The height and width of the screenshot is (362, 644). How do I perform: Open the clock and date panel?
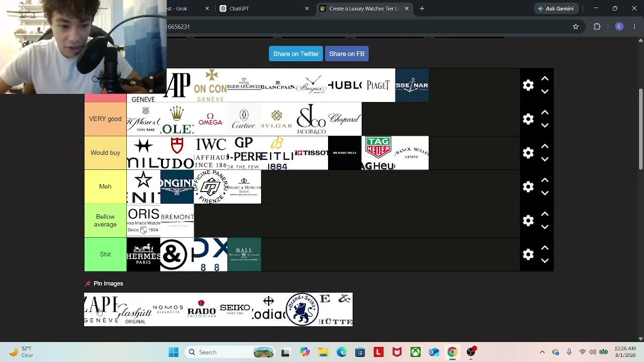tap(626, 352)
